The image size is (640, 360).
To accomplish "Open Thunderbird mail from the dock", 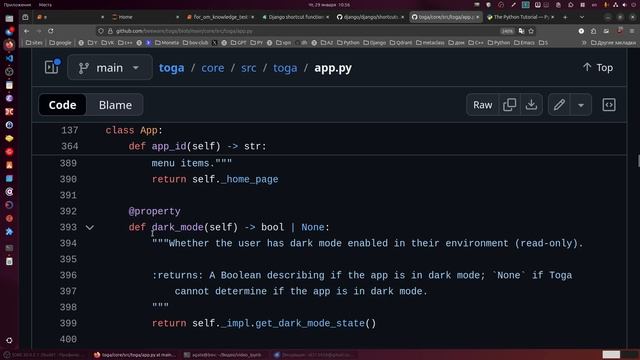I will (9, 31).
